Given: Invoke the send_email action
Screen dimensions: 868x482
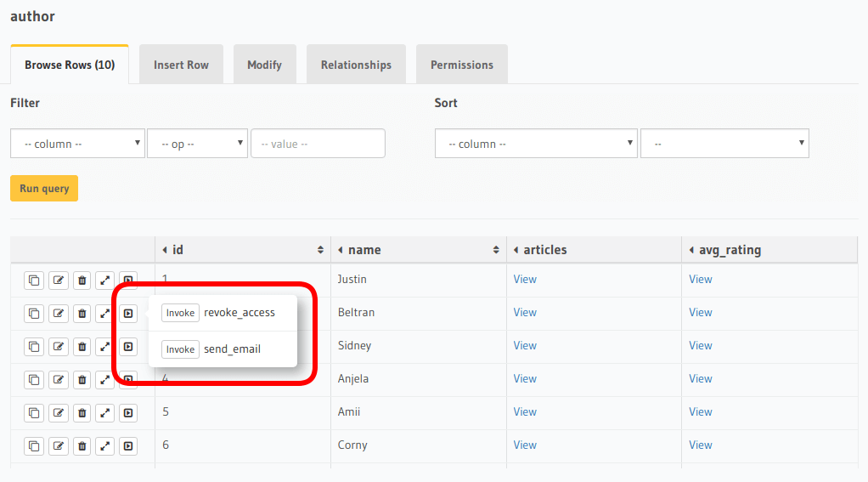Looking at the screenshot, I should (180, 349).
